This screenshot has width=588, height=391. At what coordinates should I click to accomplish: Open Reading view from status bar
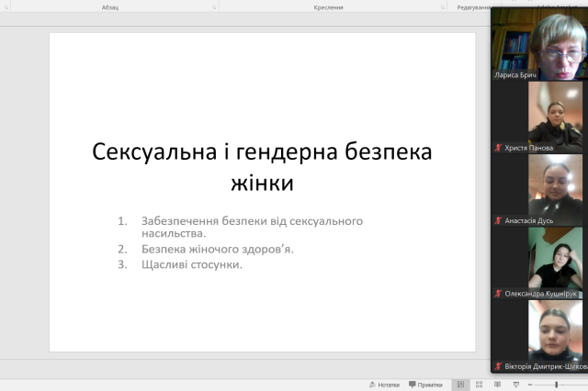pyautogui.click(x=497, y=385)
